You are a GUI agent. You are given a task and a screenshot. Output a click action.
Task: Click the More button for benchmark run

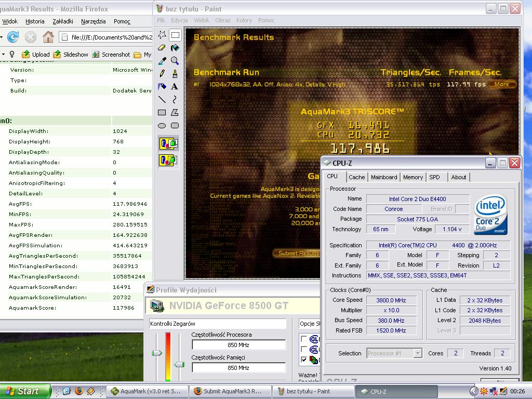point(502,84)
